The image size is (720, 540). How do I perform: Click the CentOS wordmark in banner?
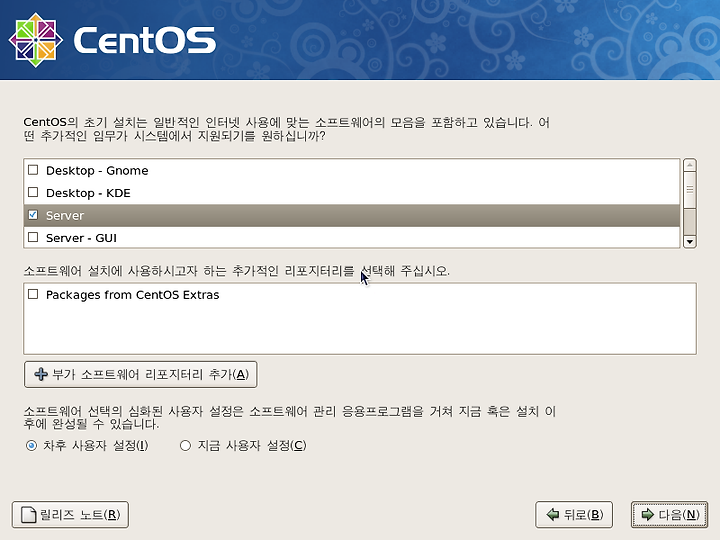145,40
